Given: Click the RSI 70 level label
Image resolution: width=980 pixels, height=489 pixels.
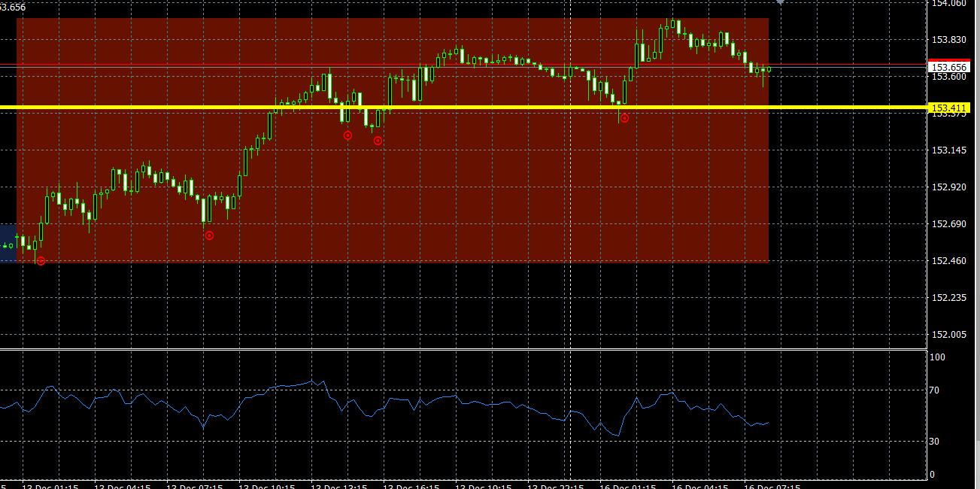Looking at the screenshot, I should click(935, 390).
